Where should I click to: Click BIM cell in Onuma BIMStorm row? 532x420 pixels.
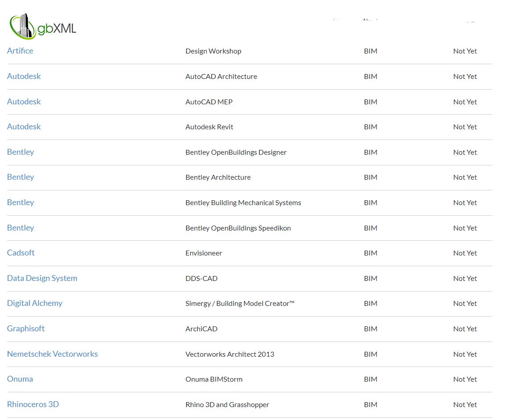pos(370,379)
